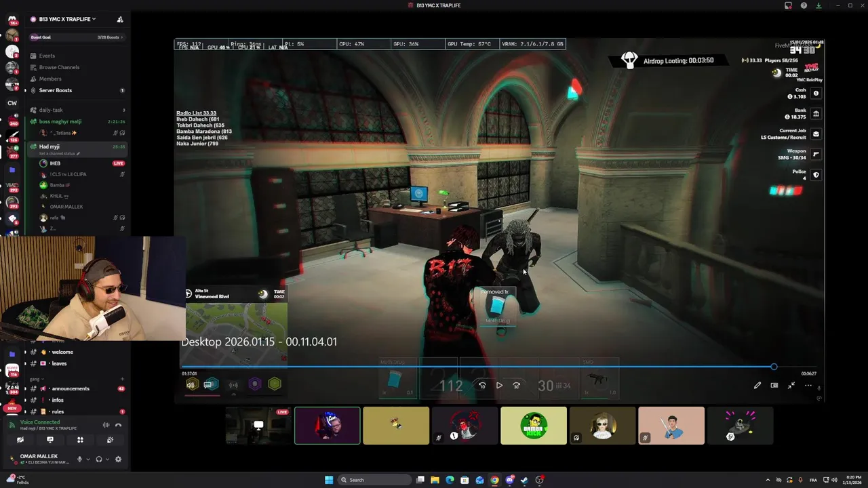Viewport: 868px width, 488px height.
Task: Click Set a channel status edit pencil
Action: (x=79, y=154)
